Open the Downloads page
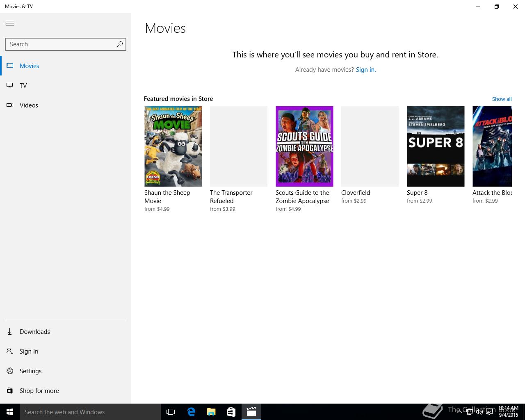This screenshot has width=525, height=420. point(66,331)
